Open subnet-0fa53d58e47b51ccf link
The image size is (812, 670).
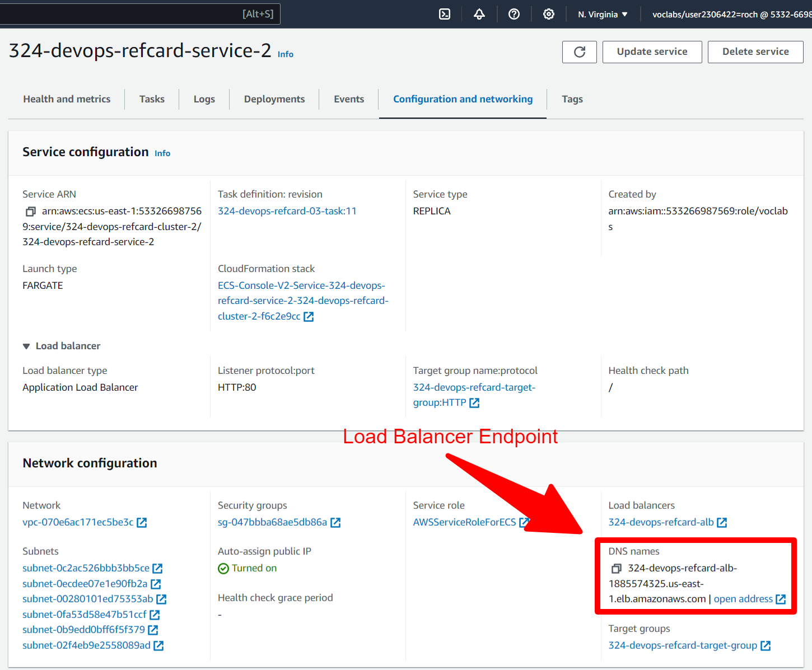[85, 615]
